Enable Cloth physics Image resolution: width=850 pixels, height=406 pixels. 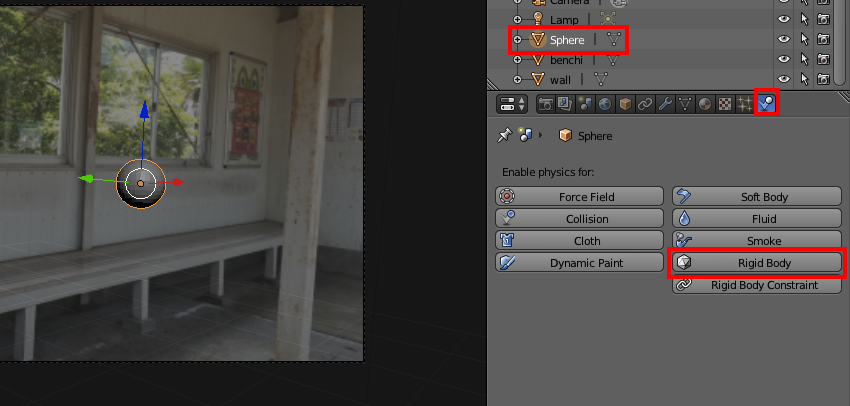(x=579, y=240)
